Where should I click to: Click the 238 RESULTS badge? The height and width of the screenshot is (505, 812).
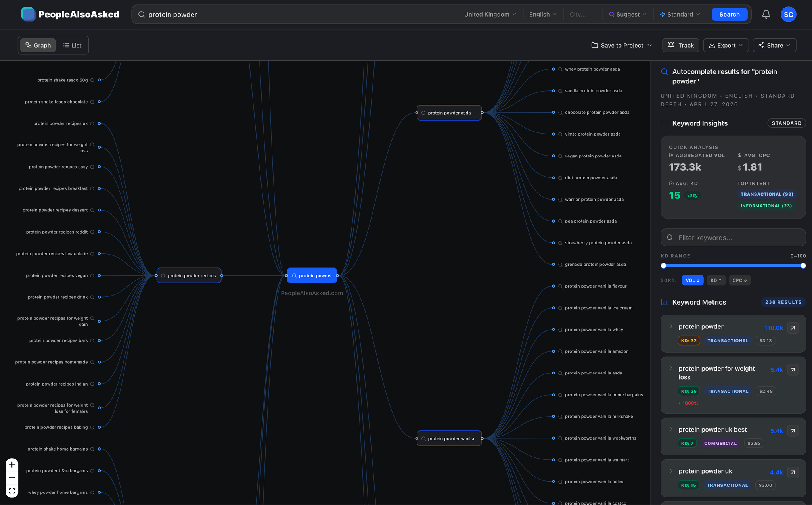tap(783, 302)
